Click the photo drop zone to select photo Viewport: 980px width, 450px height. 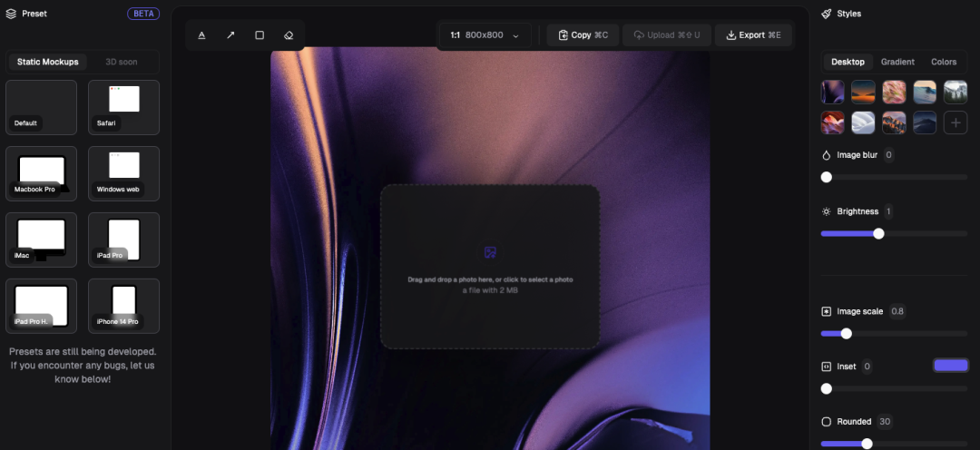490,267
